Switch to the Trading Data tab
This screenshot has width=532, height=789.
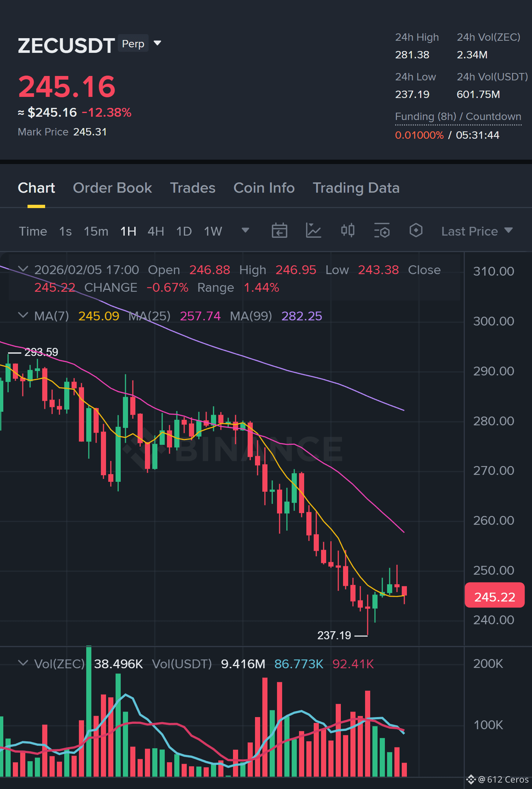356,188
